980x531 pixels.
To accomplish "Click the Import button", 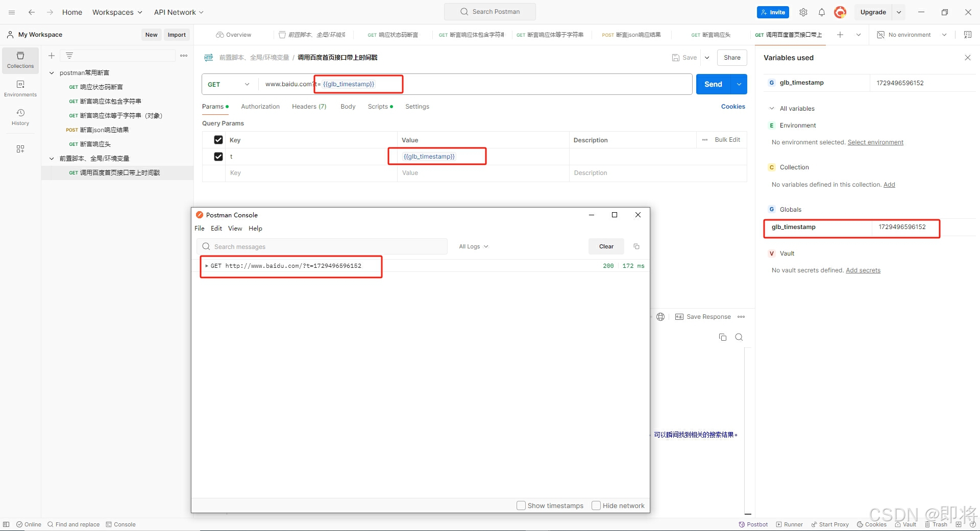I will point(177,35).
